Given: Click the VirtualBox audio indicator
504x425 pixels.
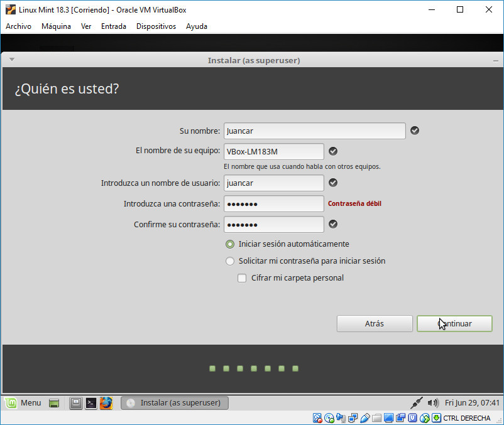Looking at the screenshot, I should [341, 418].
